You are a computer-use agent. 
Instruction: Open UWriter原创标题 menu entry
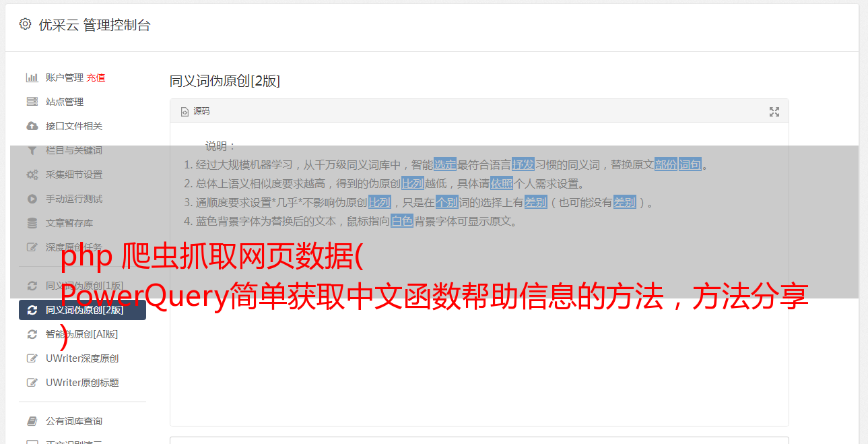82,383
